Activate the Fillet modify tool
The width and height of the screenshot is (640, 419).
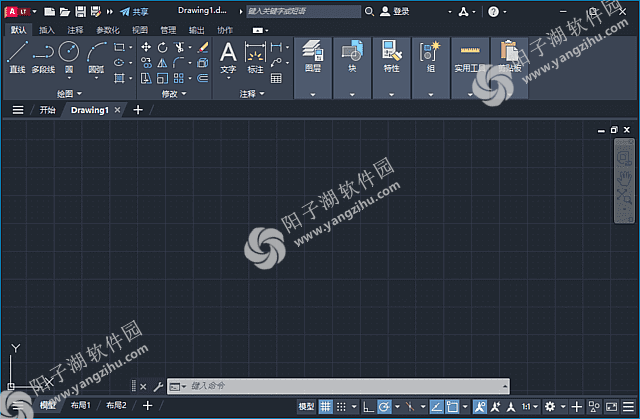click(178, 63)
